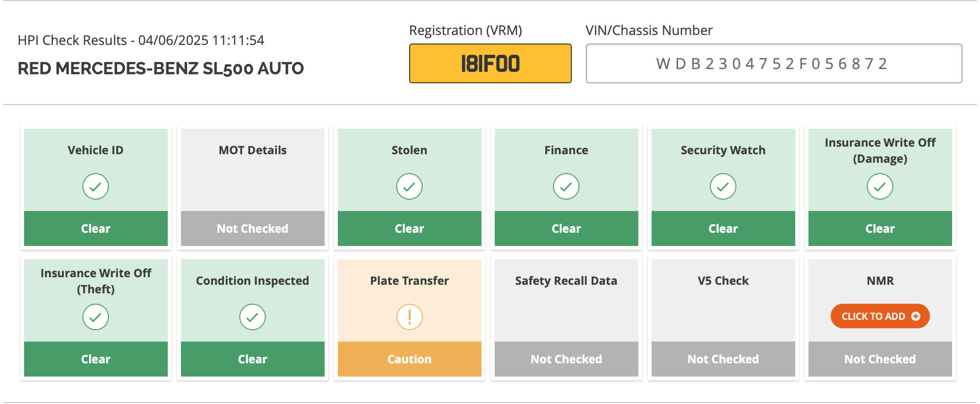
Task: Add NMR with Click To Add button
Action: (880, 316)
